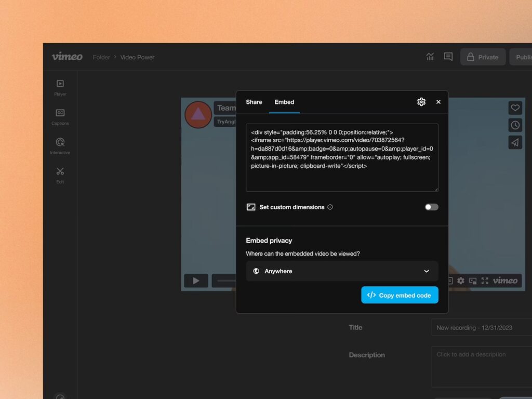Viewport: 532px width, 399px height.
Task: Enter fullscreen from the player controls
Action: click(x=485, y=281)
